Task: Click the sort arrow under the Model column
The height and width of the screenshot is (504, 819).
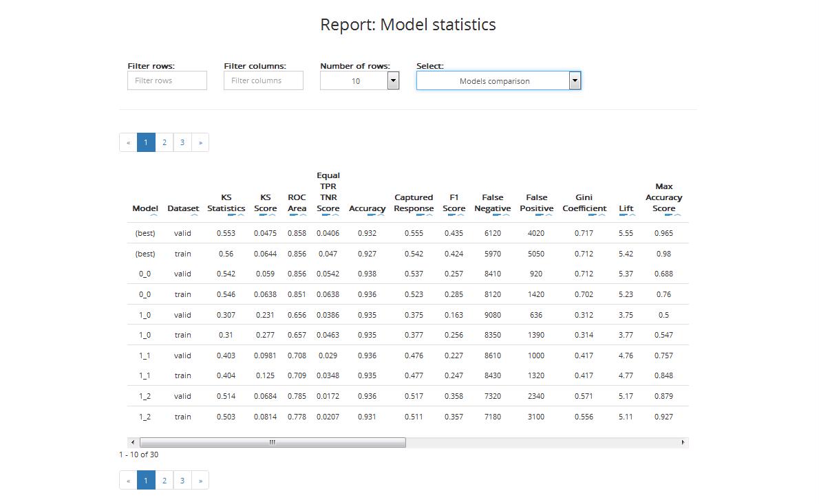Action: click(153, 216)
